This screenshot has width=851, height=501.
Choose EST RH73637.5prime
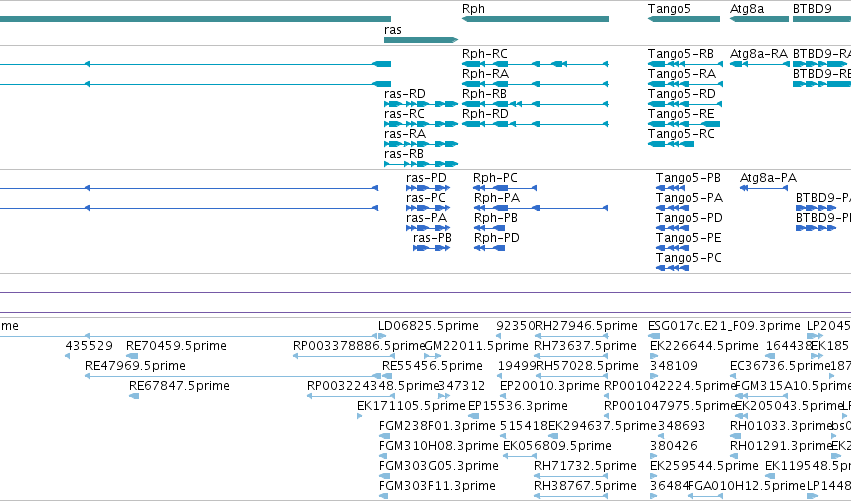coord(586,346)
